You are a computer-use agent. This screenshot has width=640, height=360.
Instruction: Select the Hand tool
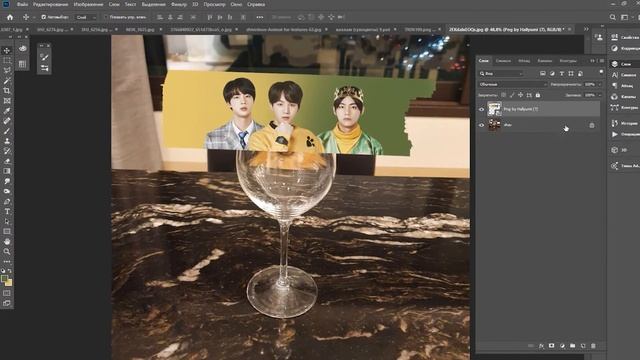coord(7,242)
